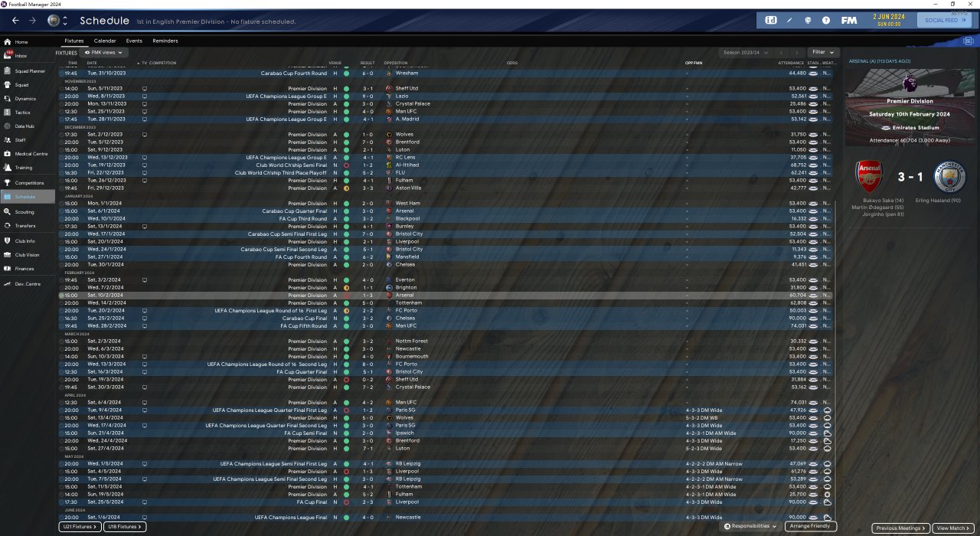This screenshot has width=980, height=536.
Task: Click the Arrange Friendly button
Action: pyautogui.click(x=811, y=527)
